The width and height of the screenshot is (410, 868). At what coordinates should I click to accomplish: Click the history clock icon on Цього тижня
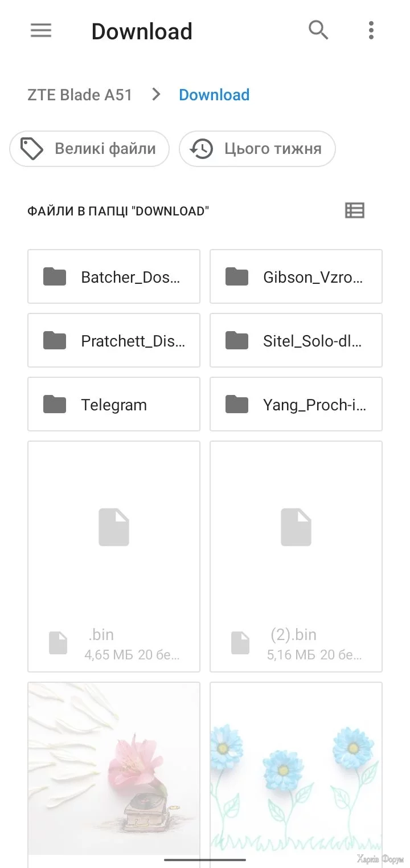click(202, 149)
